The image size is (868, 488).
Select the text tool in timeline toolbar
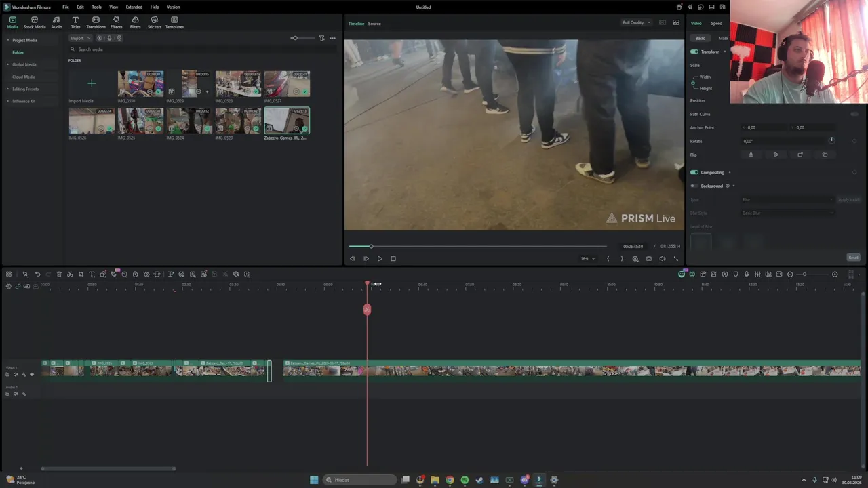tap(92, 274)
